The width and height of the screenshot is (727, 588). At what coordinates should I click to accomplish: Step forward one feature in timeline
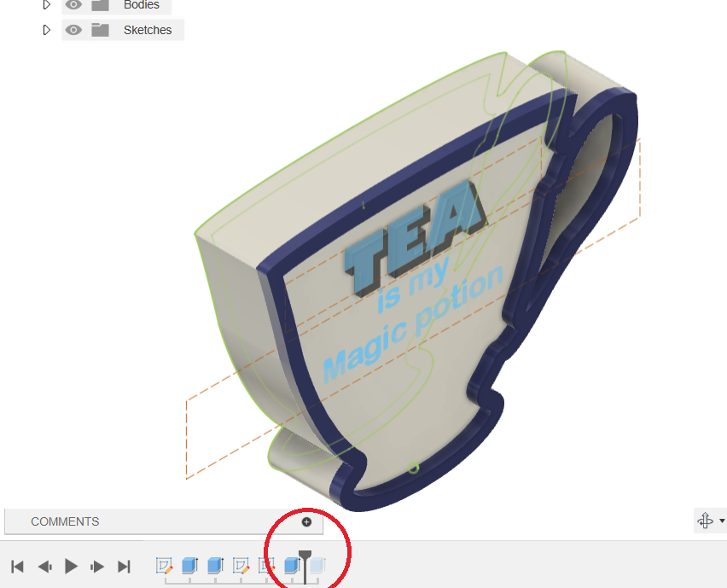98,566
